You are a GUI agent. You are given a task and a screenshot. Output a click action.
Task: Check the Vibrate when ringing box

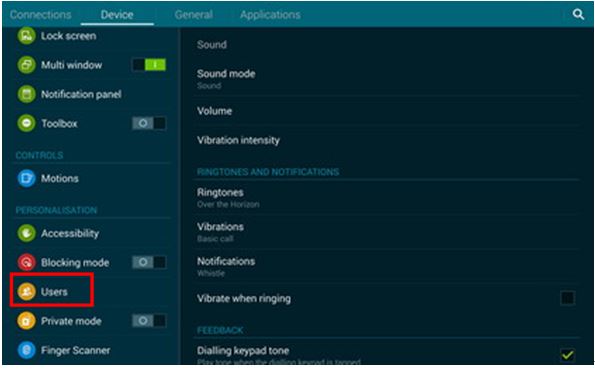click(568, 298)
